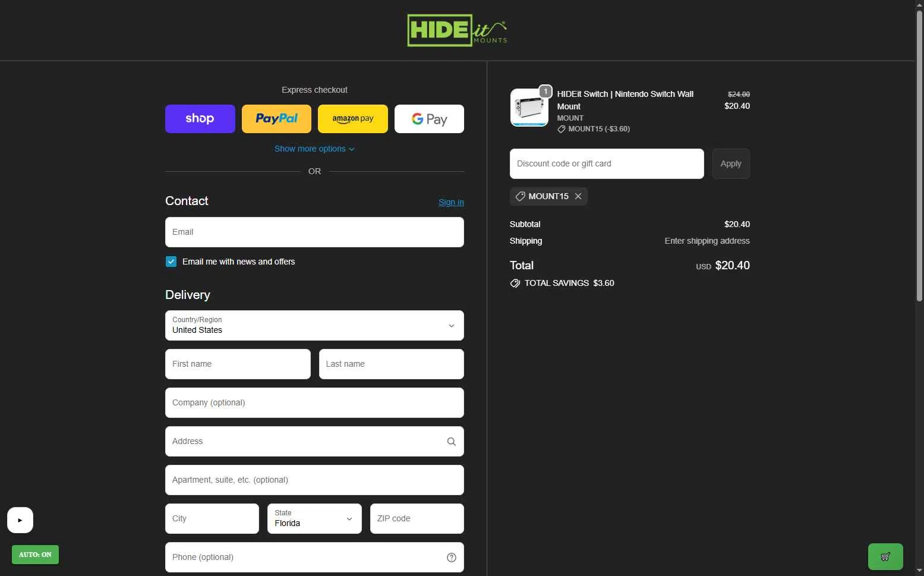This screenshot has height=576, width=924.
Task: Toggle the AUTO: ON button
Action: coord(35,555)
